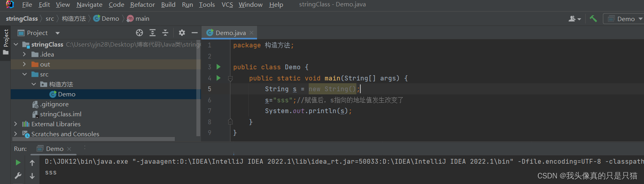Click Expand All icon in Project panel
644x184 pixels.
[x=153, y=33]
